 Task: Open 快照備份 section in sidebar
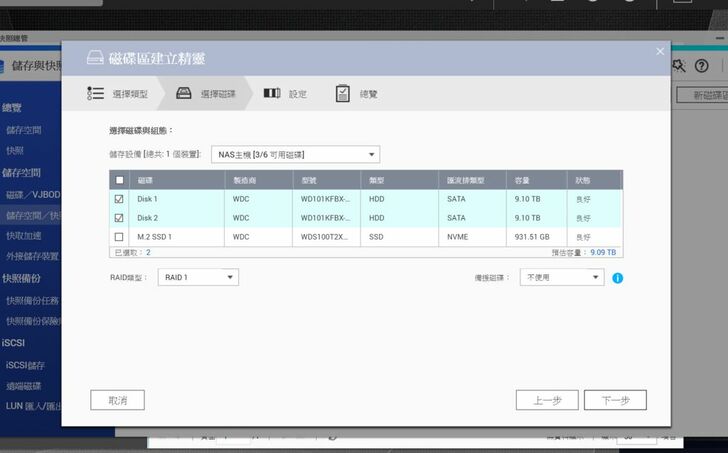click(x=21, y=278)
